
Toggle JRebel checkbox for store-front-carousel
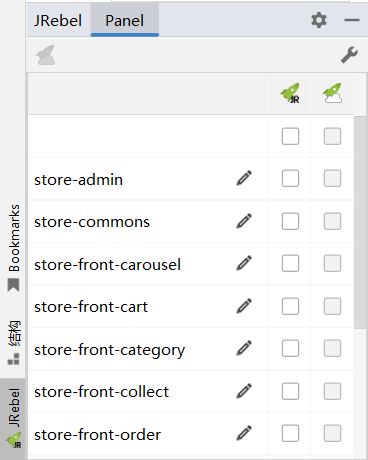(290, 263)
